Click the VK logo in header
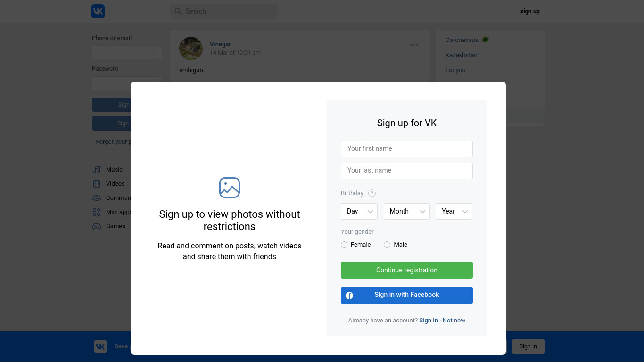 tap(98, 11)
